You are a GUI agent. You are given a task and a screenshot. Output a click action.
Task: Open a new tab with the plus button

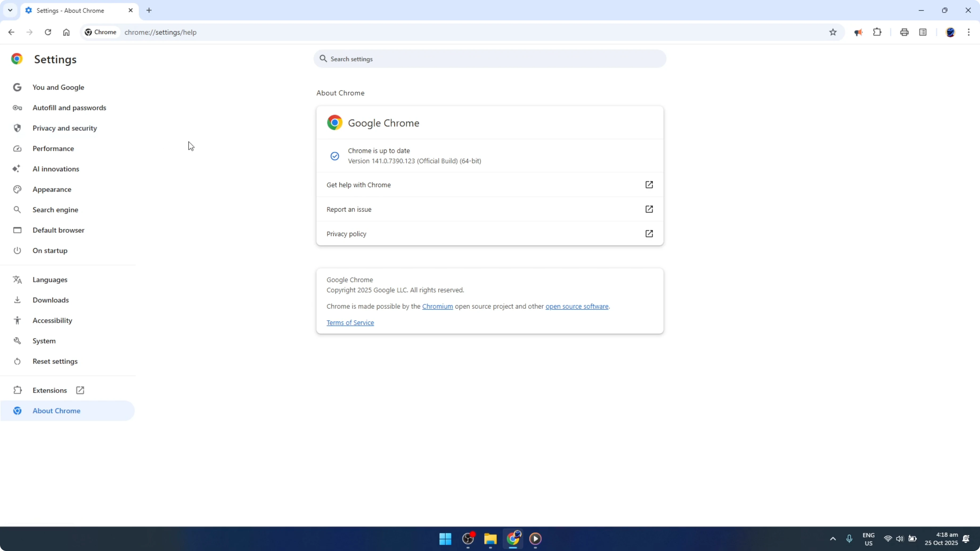[x=149, y=10]
